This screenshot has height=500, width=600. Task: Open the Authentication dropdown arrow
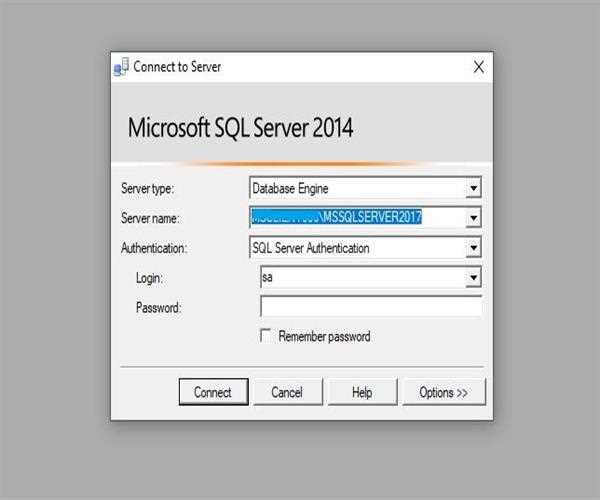pyautogui.click(x=473, y=247)
